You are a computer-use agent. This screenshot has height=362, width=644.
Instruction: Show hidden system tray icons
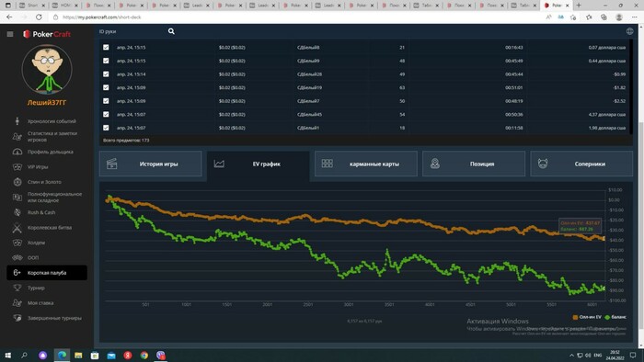click(571, 355)
